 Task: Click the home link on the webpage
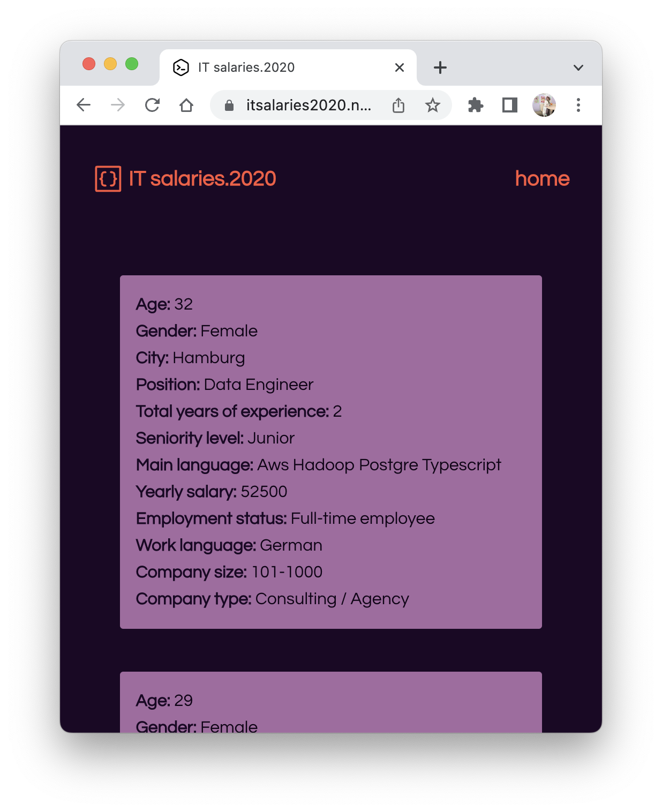coord(542,179)
